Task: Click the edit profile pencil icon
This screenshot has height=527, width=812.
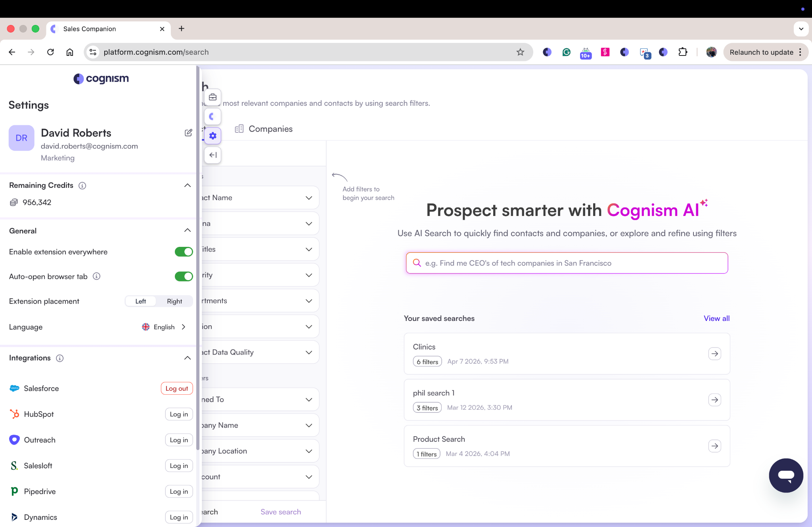Action: 188,133
